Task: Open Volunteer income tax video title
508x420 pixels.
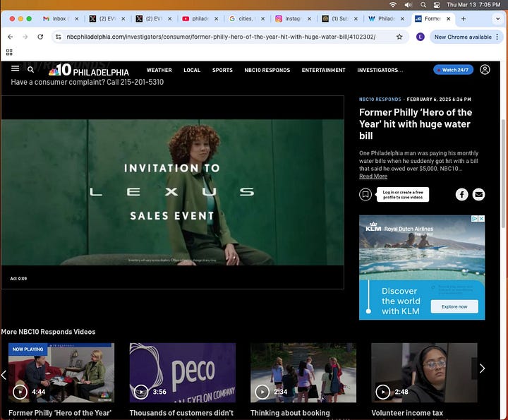Action: 407,413
